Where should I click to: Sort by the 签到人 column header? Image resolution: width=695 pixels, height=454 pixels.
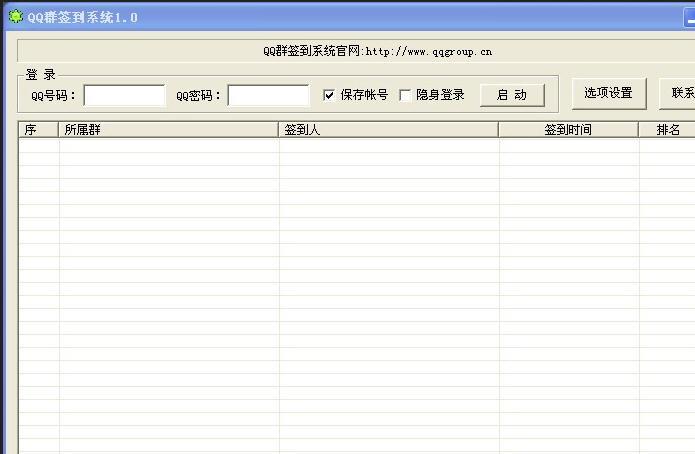click(388, 129)
